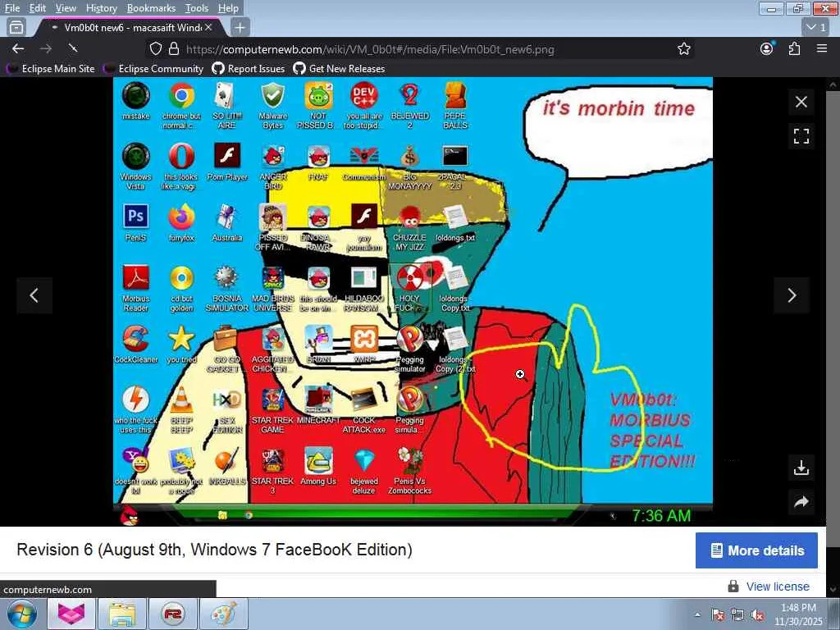Open the File menu
Image resolution: width=840 pixels, height=630 pixels.
pos(11,8)
